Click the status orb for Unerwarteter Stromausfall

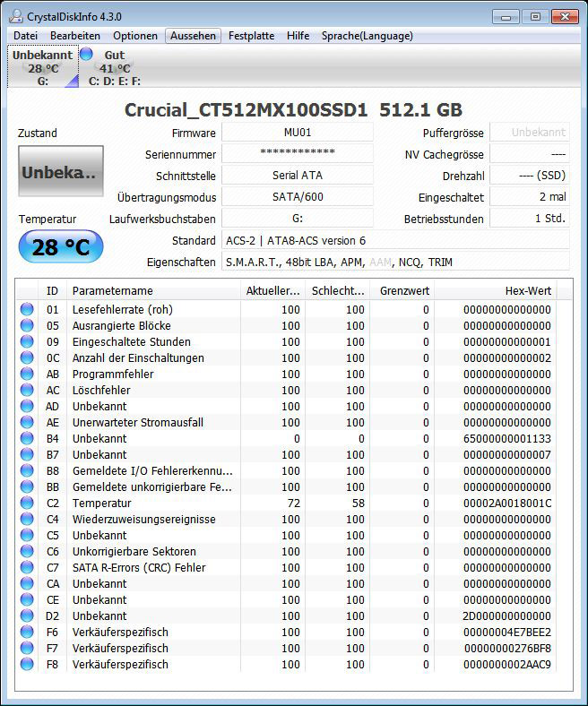[x=27, y=422]
